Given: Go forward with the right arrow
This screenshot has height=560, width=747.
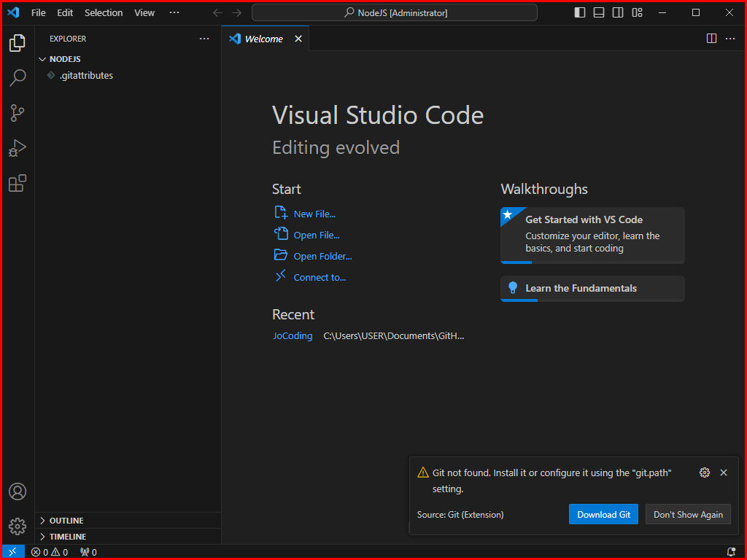Looking at the screenshot, I should tap(237, 13).
